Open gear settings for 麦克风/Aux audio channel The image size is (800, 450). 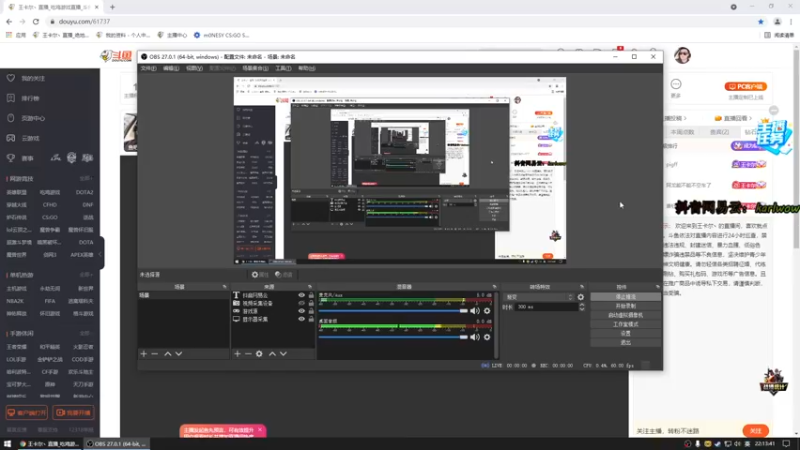point(487,311)
